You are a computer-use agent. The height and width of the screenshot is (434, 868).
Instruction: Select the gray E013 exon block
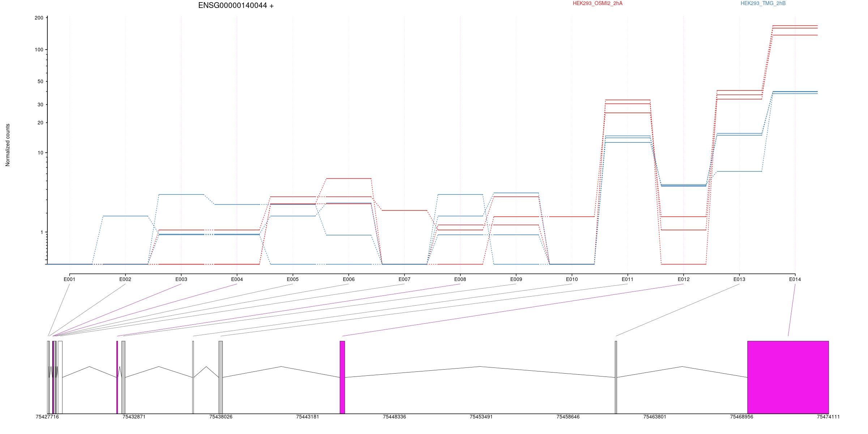point(616,377)
